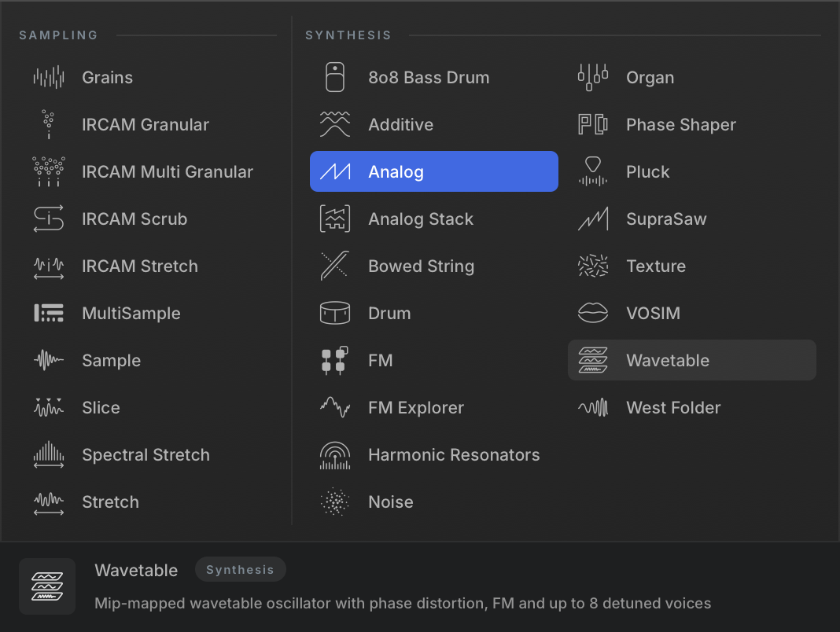The width and height of the screenshot is (840, 632).
Task: Select the Phase Shaper icon
Action: coord(593,124)
